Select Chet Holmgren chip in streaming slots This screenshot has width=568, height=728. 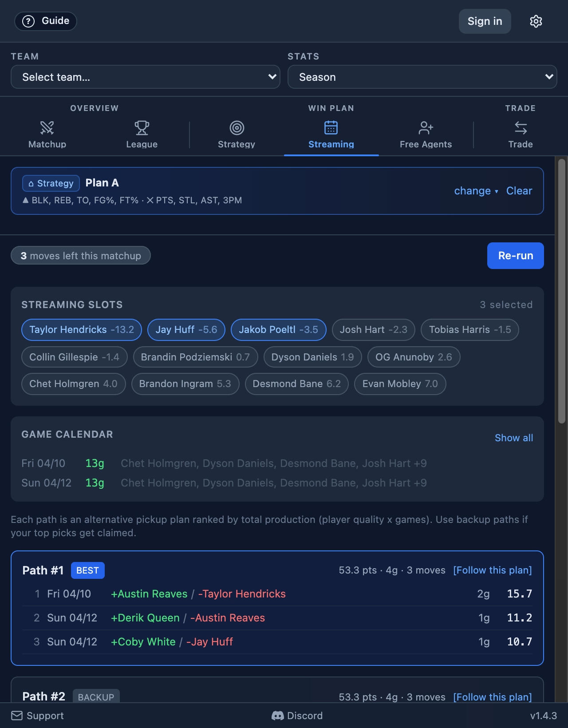pyautogui.click(x=74, y=384)
